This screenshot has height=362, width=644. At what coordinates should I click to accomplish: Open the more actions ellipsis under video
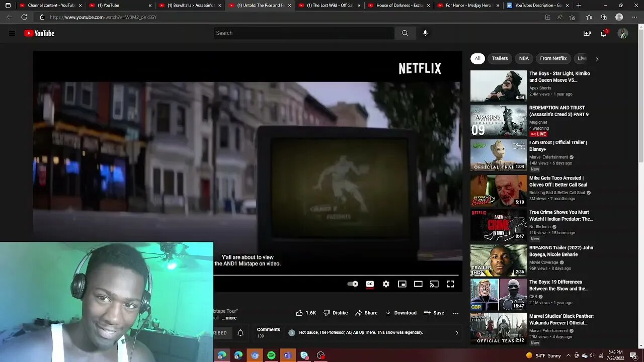(x=455, y=313)
